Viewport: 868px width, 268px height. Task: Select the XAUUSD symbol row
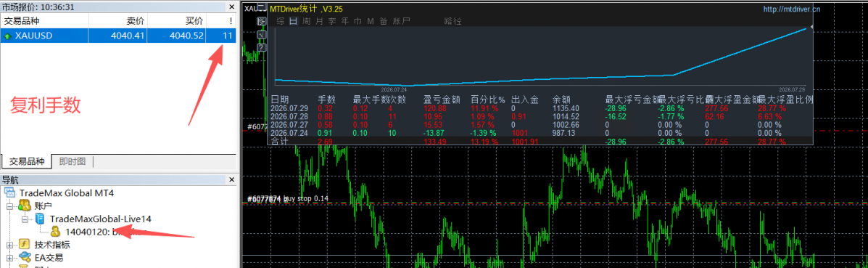[x=118, y=36]
